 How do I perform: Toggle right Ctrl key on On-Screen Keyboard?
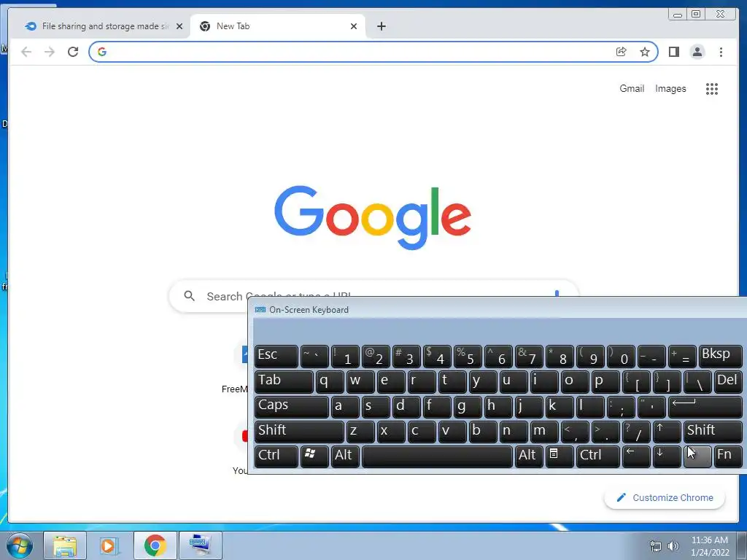click(x=597, y=456)
